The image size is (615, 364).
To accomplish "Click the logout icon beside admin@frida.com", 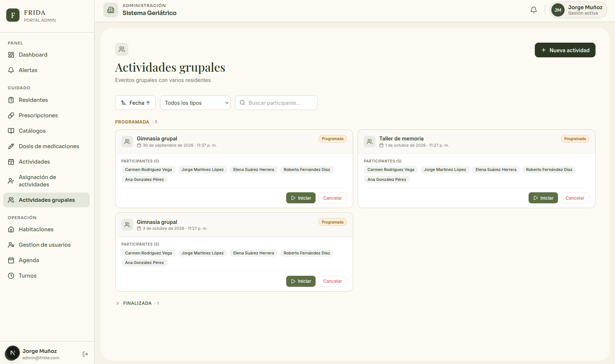I will click(x=85, y=354).
